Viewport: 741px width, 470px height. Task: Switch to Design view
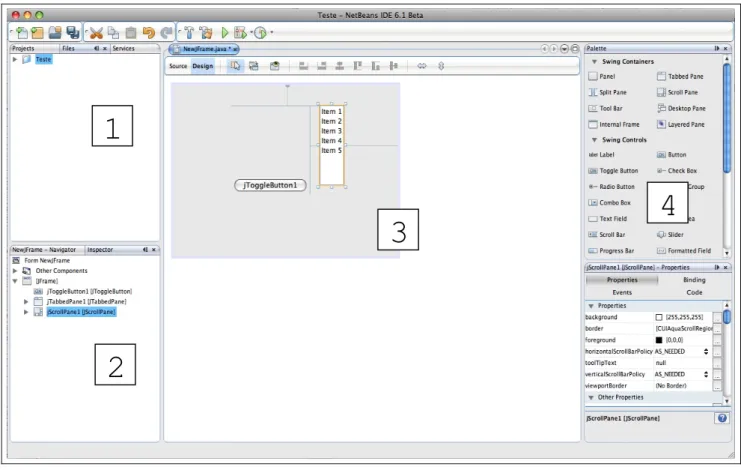click(203, 66)
